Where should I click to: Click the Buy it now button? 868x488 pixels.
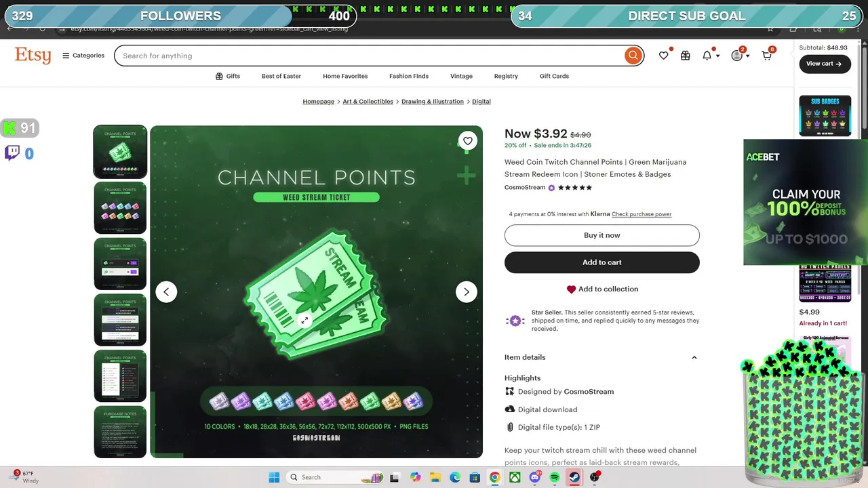click(x=602, y=235)
